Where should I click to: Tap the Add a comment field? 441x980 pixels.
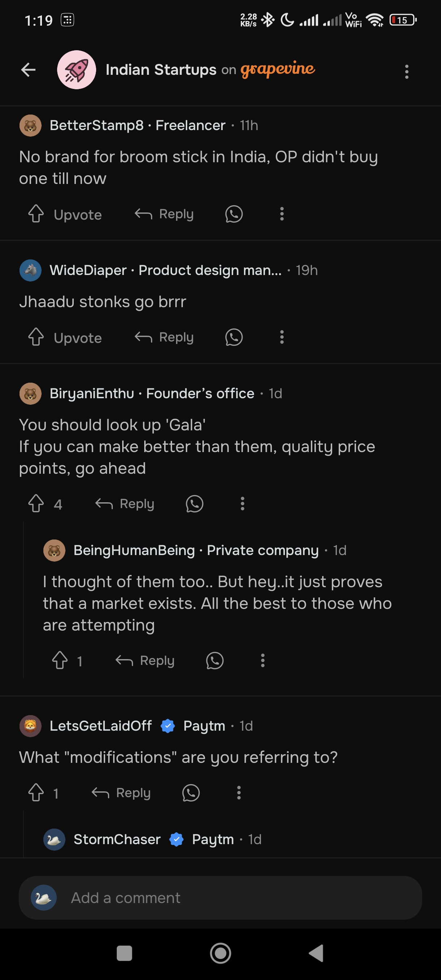coord(220,898)
